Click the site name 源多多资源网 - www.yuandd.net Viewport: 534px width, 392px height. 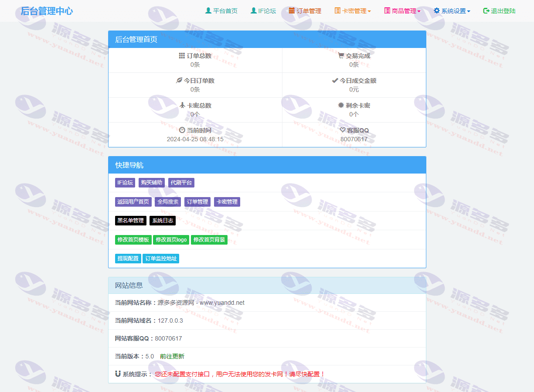(x=201, y=303)
